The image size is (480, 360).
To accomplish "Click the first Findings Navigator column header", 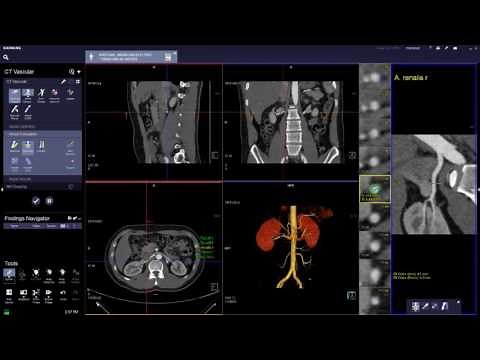I will pos(15,226).
